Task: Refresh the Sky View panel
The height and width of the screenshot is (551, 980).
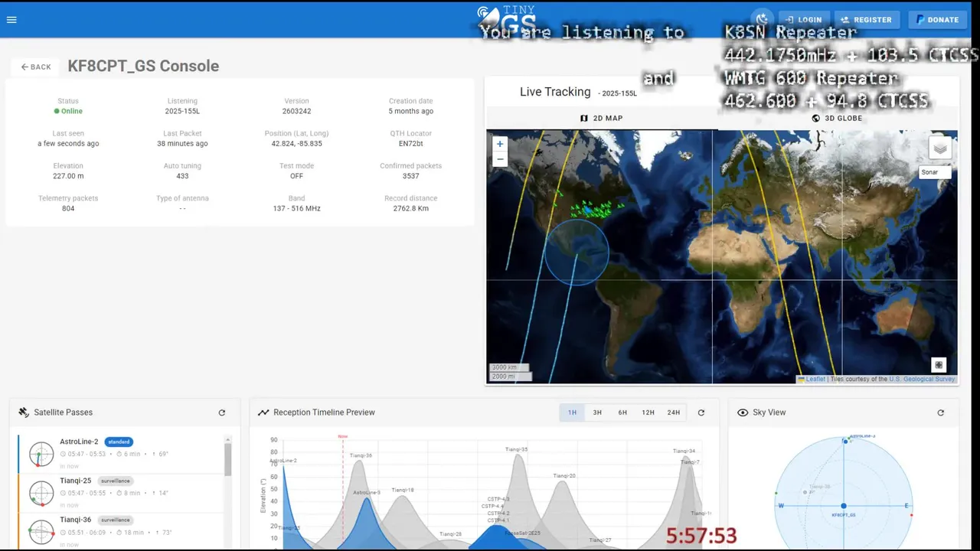Action: pyautogui.click(x=940, y=412)
